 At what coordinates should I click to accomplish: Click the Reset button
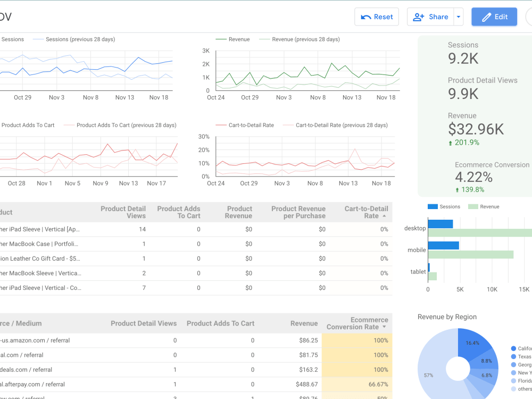(377, 17)
